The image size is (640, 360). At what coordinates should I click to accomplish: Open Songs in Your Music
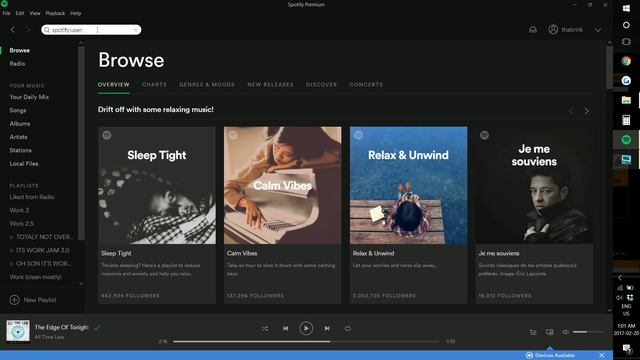click(x=18, y=110)
